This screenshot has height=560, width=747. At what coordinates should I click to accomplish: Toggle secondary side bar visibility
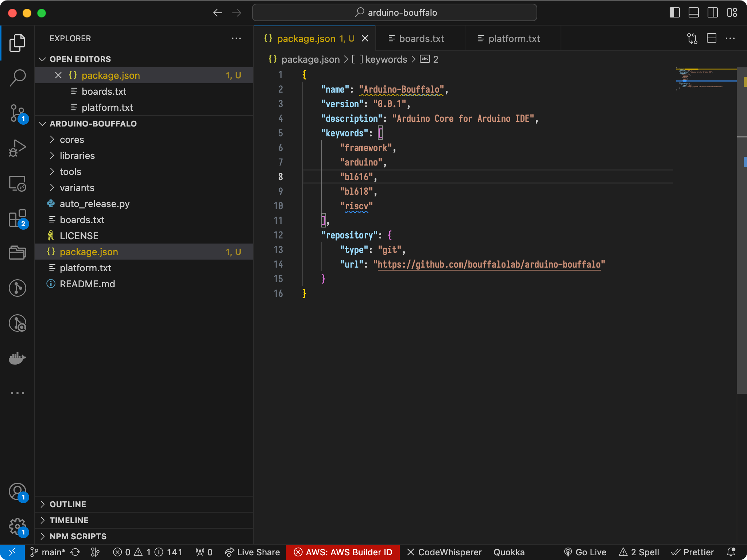click(x=713, y=13)
